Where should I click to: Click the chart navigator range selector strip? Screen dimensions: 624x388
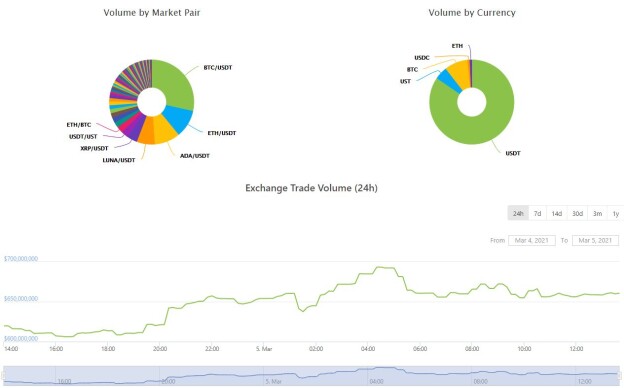pyautogui.click(x=311, y=376)
